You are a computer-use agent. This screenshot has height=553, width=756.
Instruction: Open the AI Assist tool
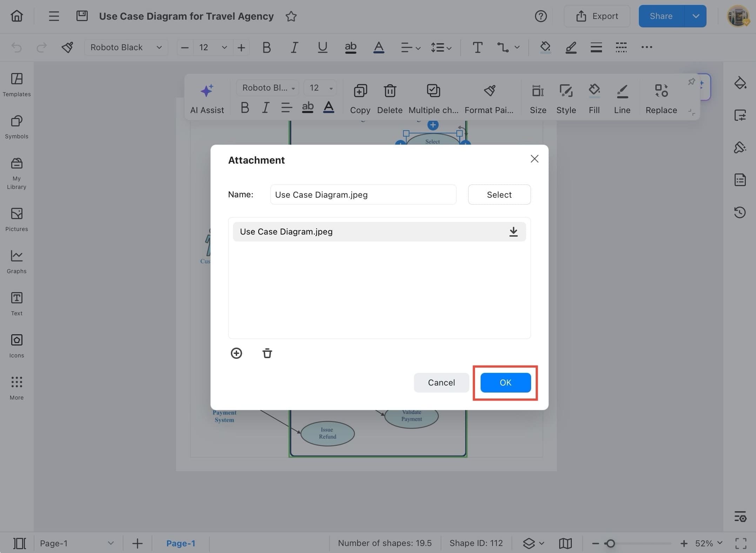(x=207, y=98)
